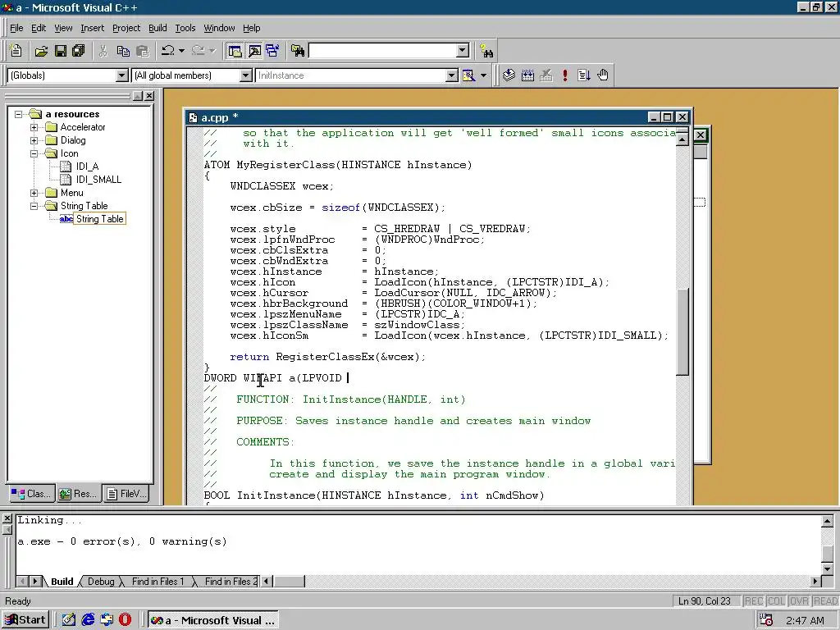Click the Find in Files icon
The height and width of the screenshot is (630, 840).
[298, 51]
